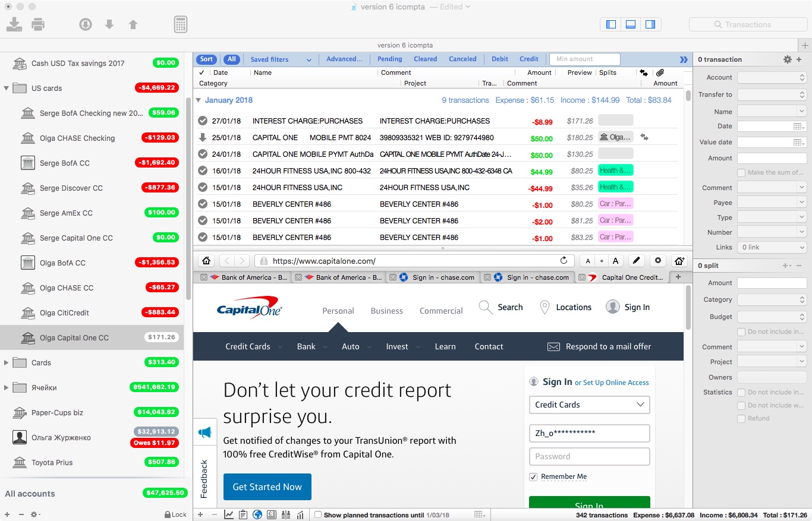Open the Credit Cards navigation menu
The height and width of the screenshot is (521, 812).
[x=248, y=346]
